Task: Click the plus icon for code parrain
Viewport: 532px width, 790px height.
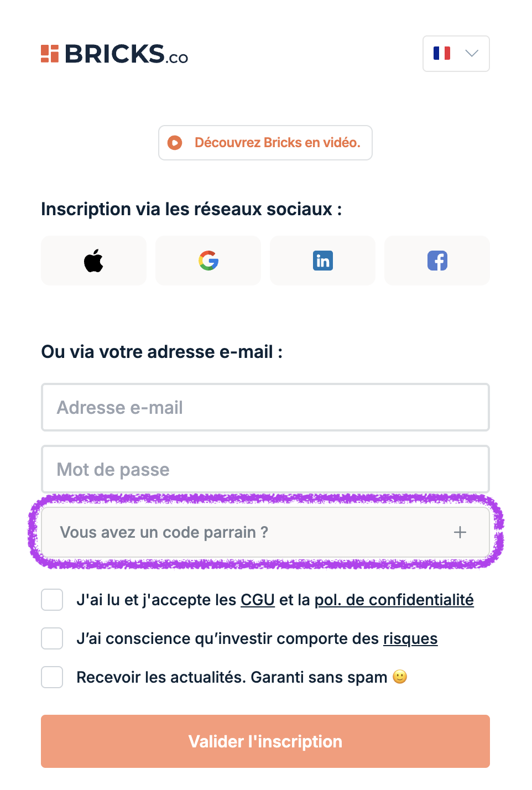Action: tap(460, 532)
